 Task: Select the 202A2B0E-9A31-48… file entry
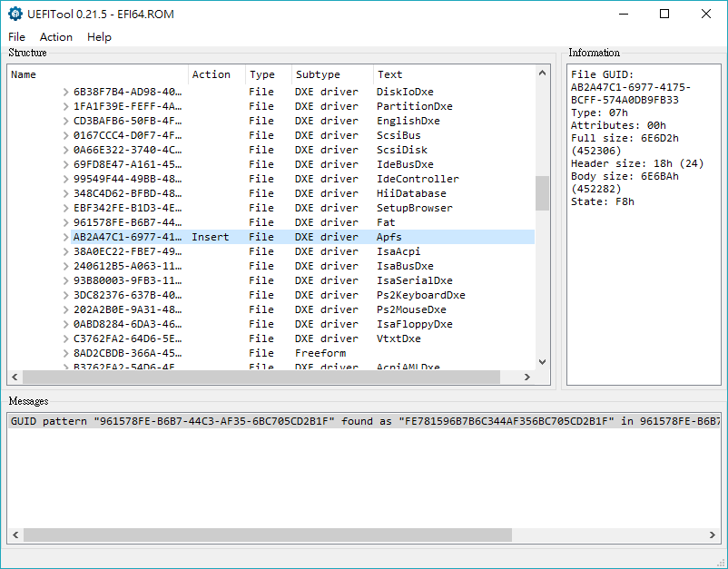(x=128, y=309)
